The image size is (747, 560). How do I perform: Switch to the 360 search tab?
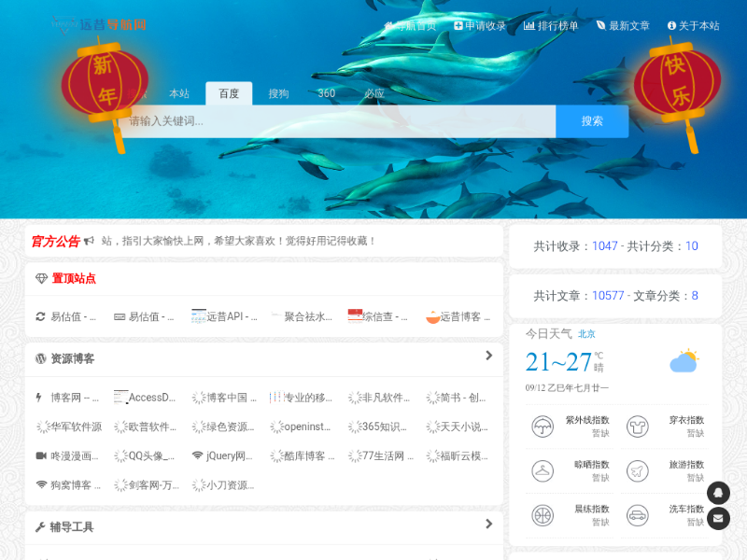click(327, 93)
